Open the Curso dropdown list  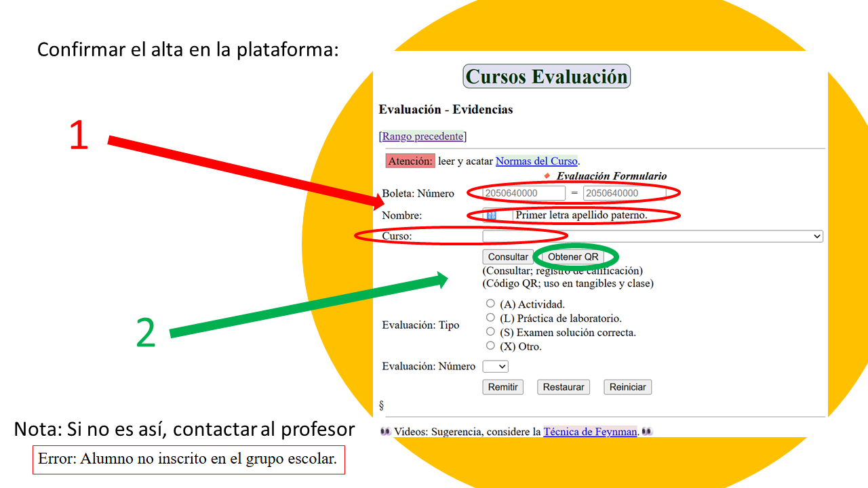[x=652, y=236]
